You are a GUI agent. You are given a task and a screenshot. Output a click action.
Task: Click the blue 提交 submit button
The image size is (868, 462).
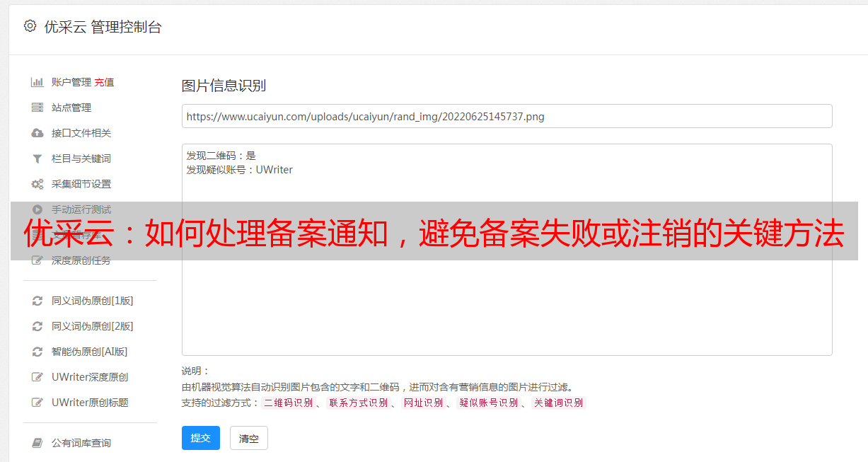point(201,438)
